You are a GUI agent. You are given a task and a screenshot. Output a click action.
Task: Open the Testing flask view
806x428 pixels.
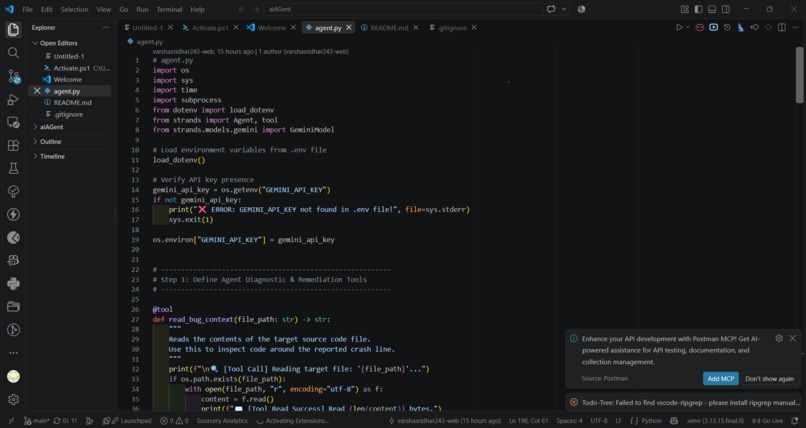tap(13, 169)
